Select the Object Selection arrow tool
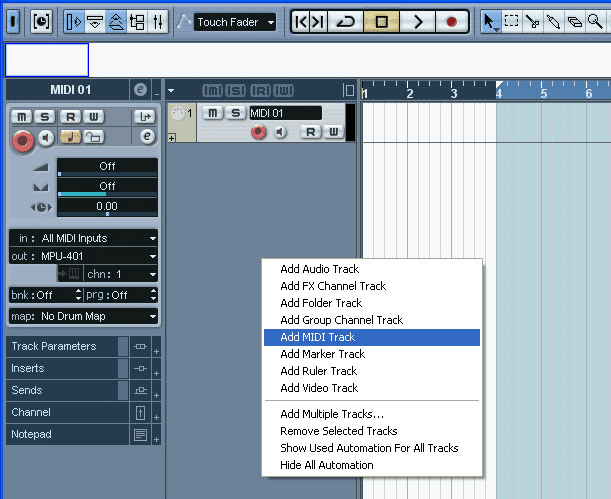611x499 pixels. (489, 22)
